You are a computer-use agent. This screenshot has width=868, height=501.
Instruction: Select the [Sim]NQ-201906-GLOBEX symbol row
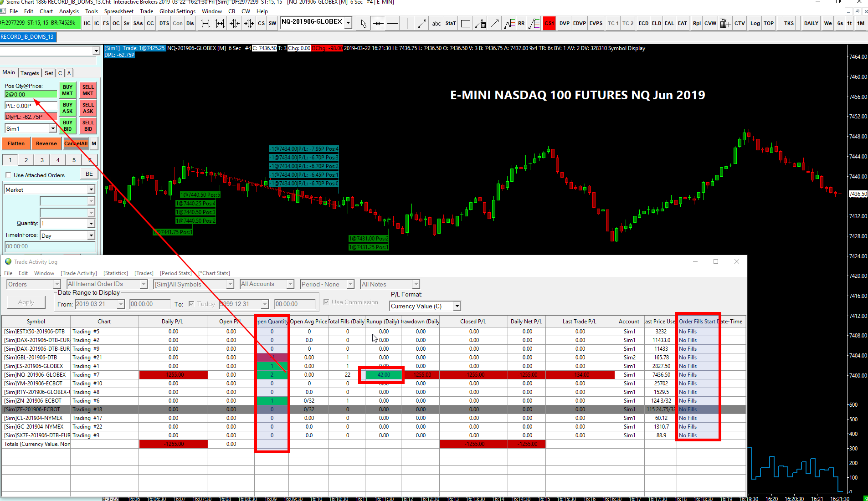[374, 375]
